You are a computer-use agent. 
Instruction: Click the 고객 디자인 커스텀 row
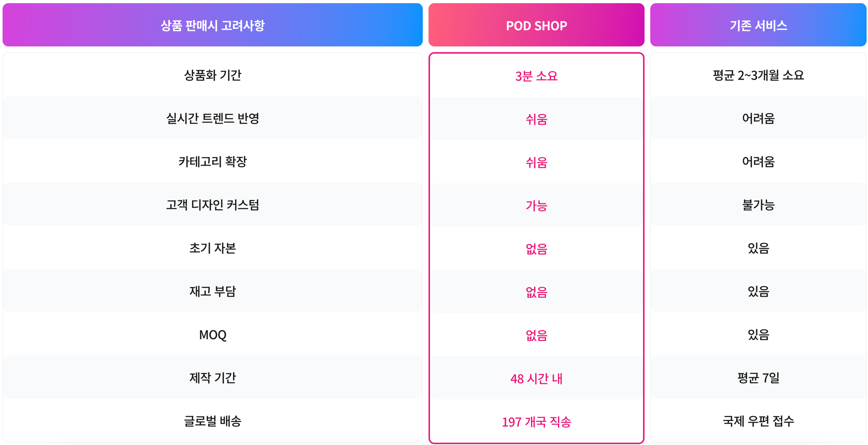[212, 204]
